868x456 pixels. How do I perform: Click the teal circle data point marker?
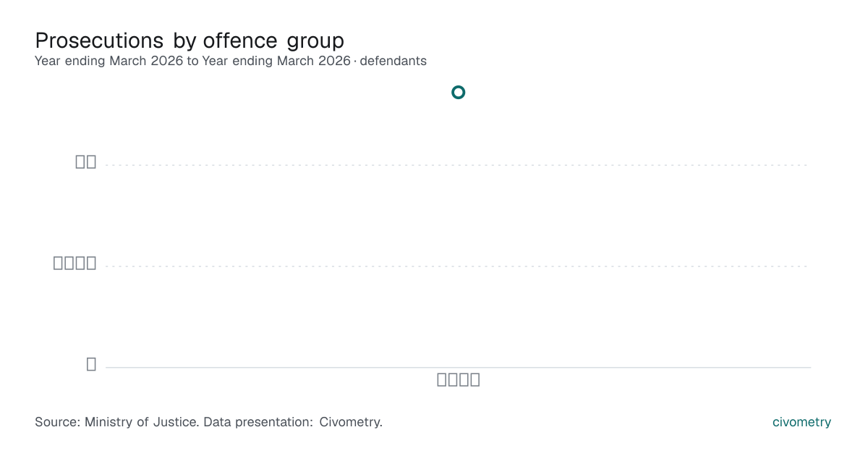(x=458, y=92)
